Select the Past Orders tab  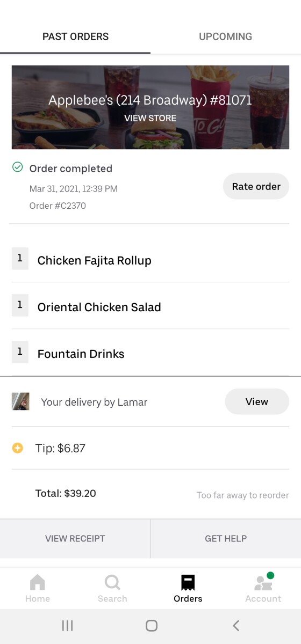click(75, 36)
